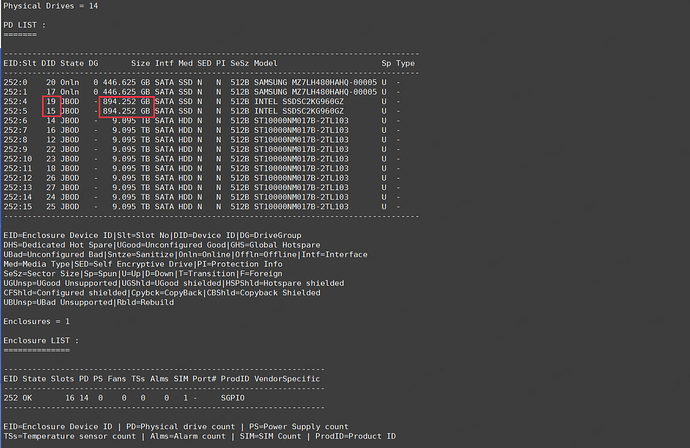Click the 'Enclosure LIST :' heading
The height and width of the screenshot is (448, 690).
point(42,341)
